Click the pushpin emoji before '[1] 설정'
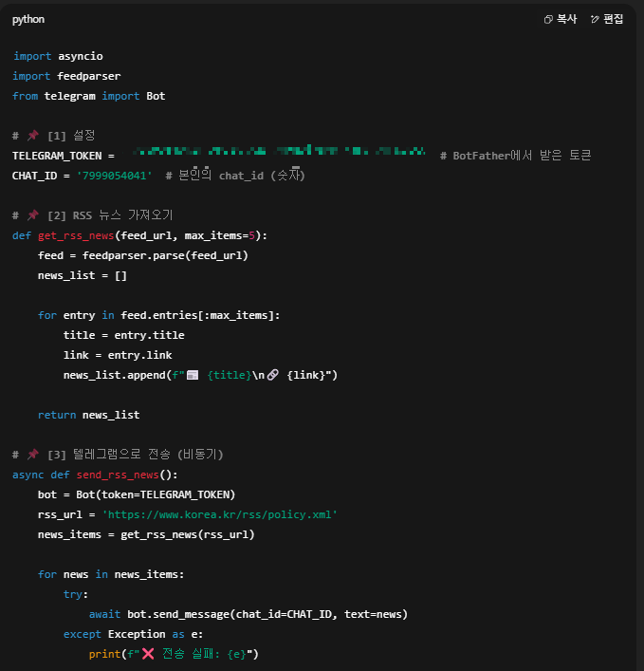Image resolution: width=644 pixels, height=671 pixels. tap(33, 136)
